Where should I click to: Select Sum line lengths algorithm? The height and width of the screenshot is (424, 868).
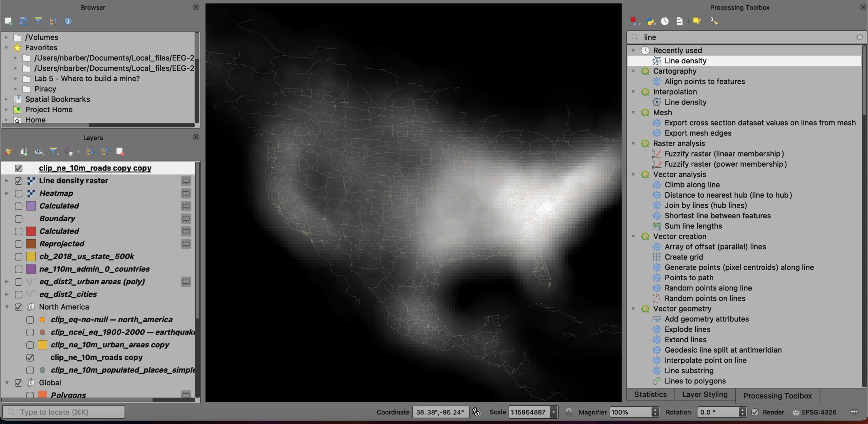click(693, 226)
